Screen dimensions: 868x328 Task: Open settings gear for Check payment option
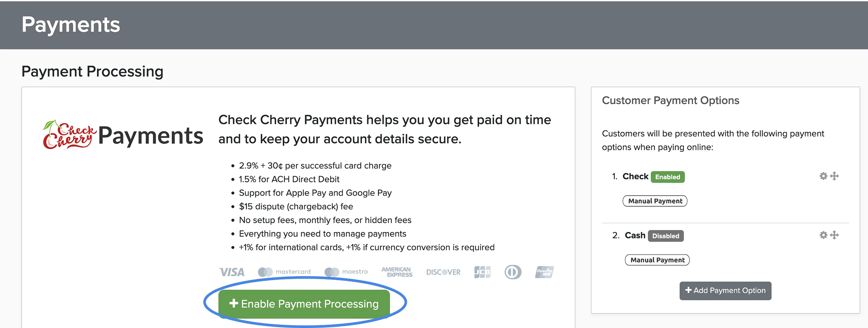click(x=823, y=176)
